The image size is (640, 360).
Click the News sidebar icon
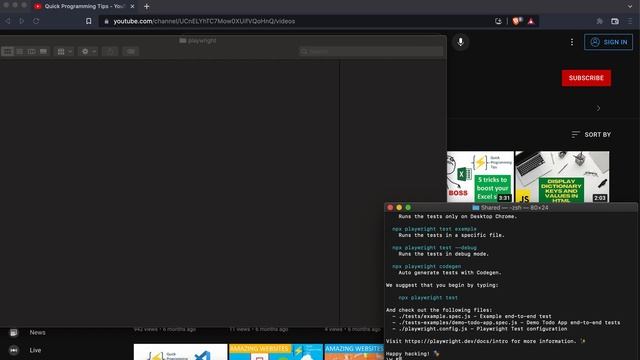[13, 333]
